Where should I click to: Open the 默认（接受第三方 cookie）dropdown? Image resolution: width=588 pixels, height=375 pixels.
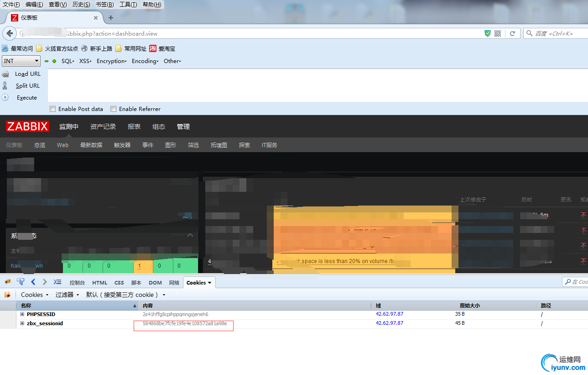click(x=126, y=295)
